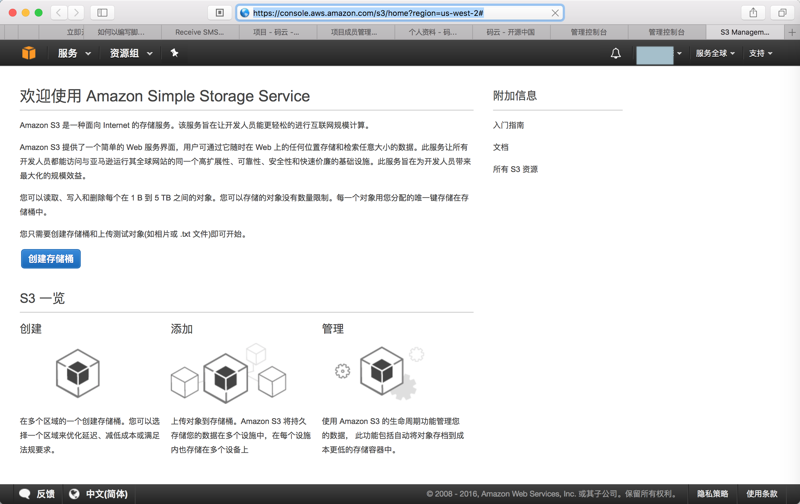Click the AWS cube logo icon

click(x=29, y=53)
